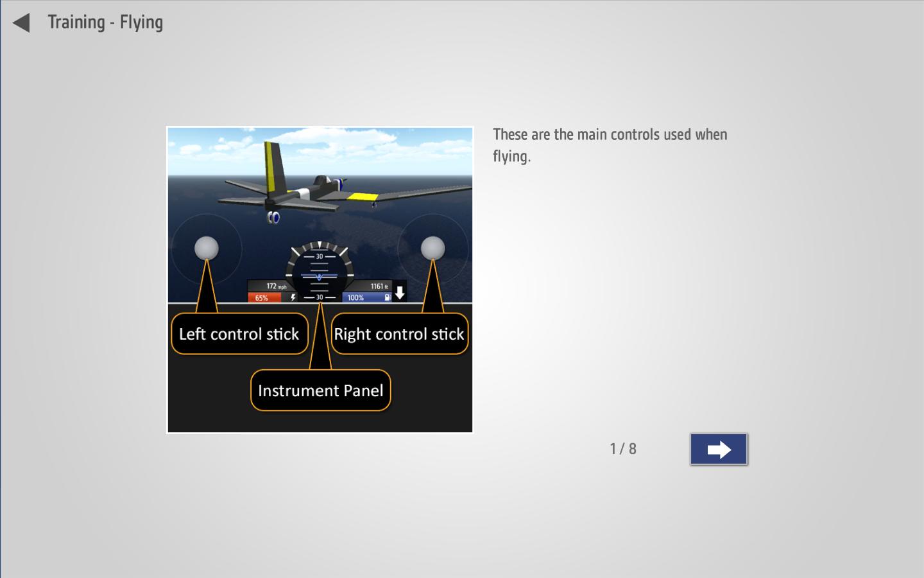Click the lightning bolt throttle icon
The height and width of the screenshot is (578, 924).
point(293,297)
